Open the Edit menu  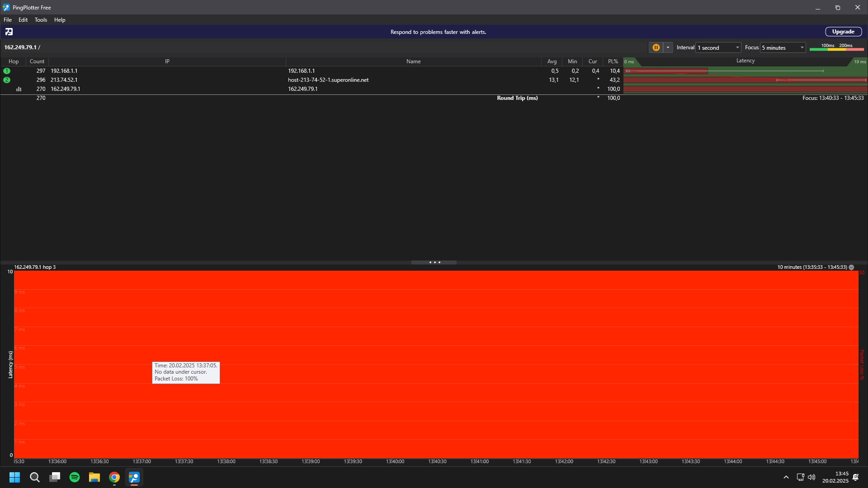point(23,20)
